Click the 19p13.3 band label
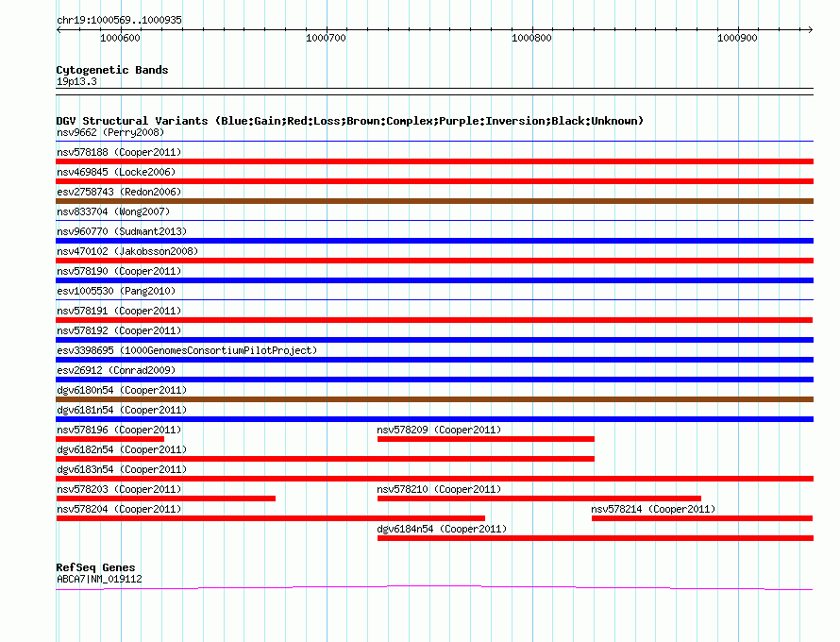This screenshot has height=642, width=840. coord(76,81)
